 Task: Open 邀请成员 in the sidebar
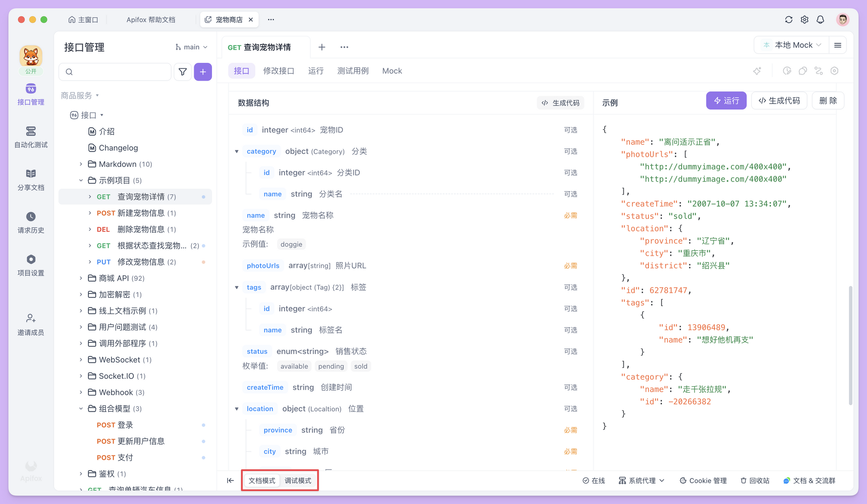[31, 325]
